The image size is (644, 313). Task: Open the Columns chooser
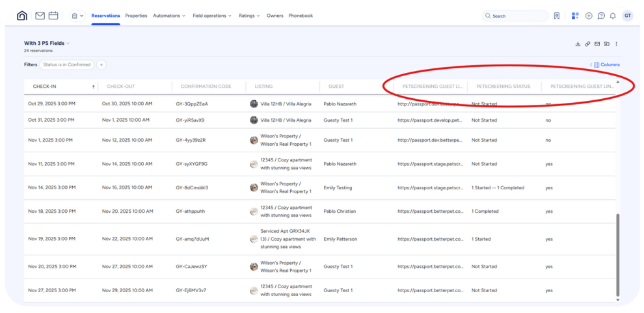(x=606, y=64)
